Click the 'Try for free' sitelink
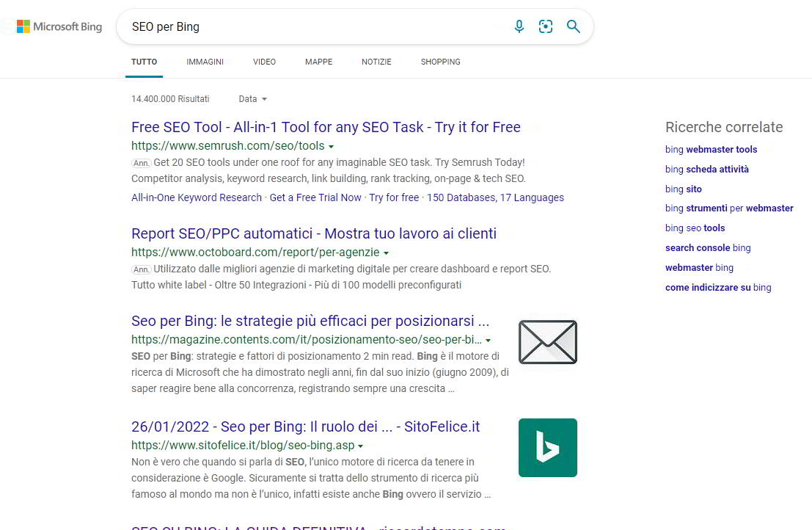 click(394, 197)
